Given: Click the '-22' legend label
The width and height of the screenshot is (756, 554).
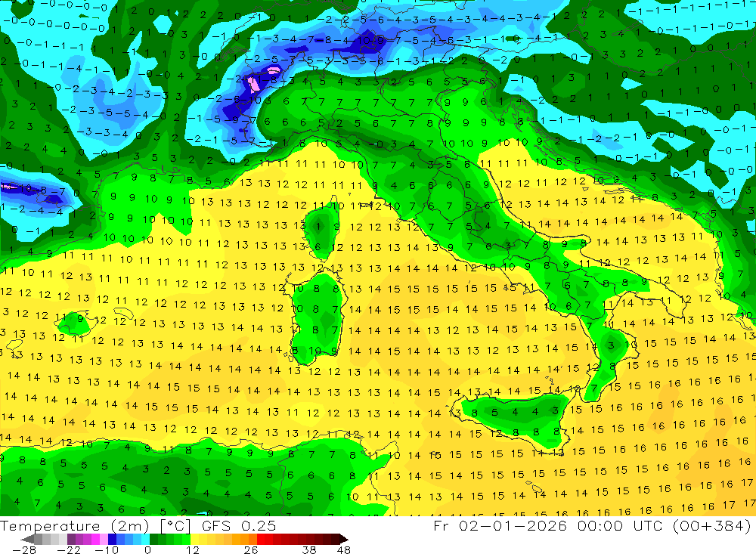Looking at the screenshot, I should pos(69,550).
